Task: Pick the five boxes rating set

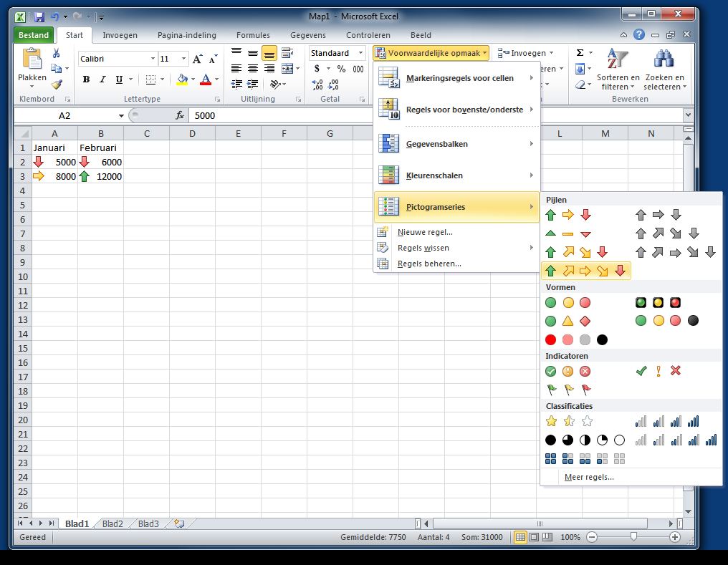Action: pyautogui.click(x=585, y=459)
